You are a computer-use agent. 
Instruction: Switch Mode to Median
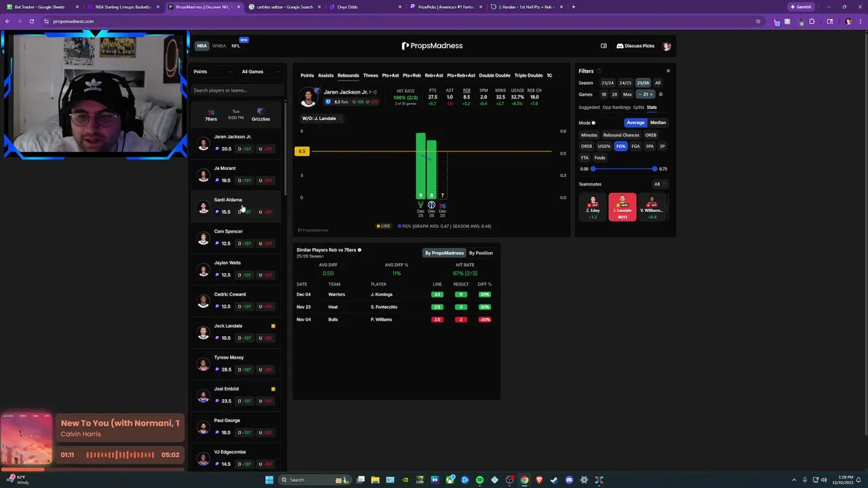658,123
